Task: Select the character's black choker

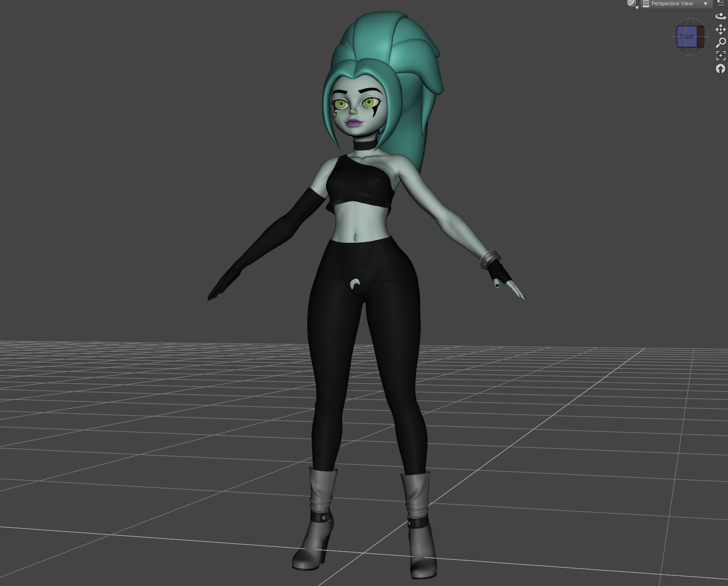Action: (x=365, y=144)
